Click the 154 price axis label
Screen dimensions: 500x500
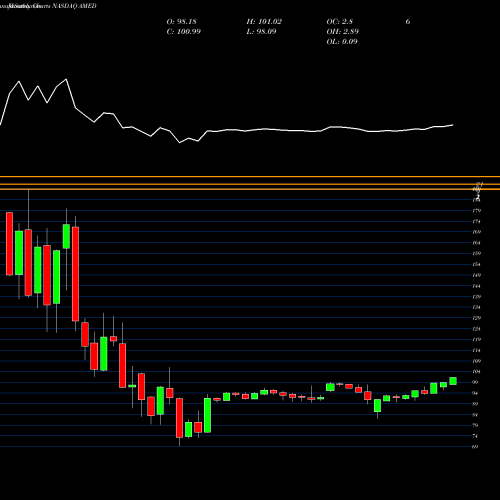point(477,265)
